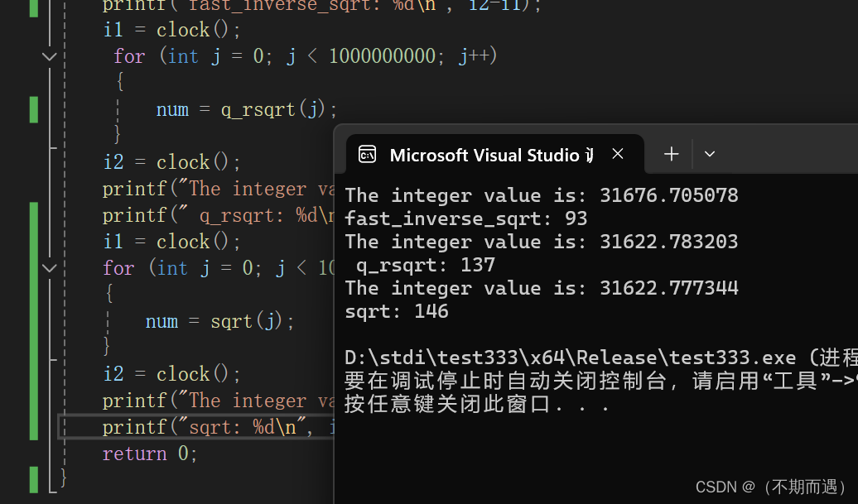Click the console icon in the terminal tab
Viewport: 858px width, 504px height.
367,155
